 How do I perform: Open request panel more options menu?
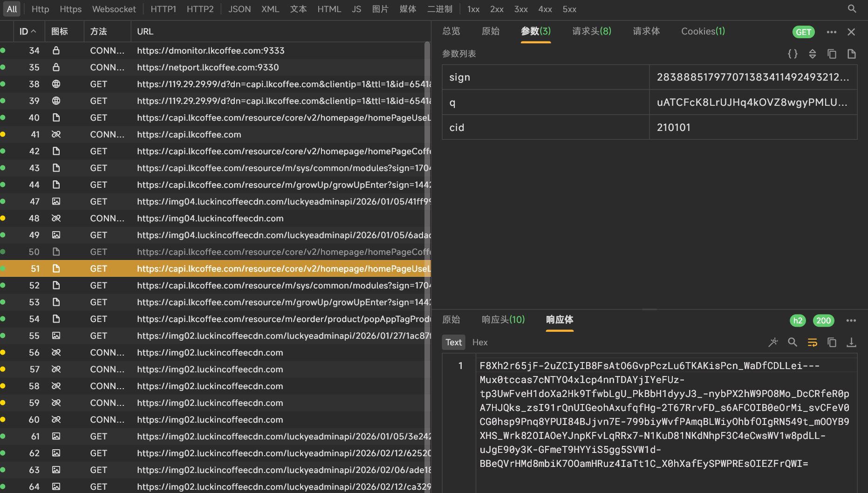click(x=831, y=32)
